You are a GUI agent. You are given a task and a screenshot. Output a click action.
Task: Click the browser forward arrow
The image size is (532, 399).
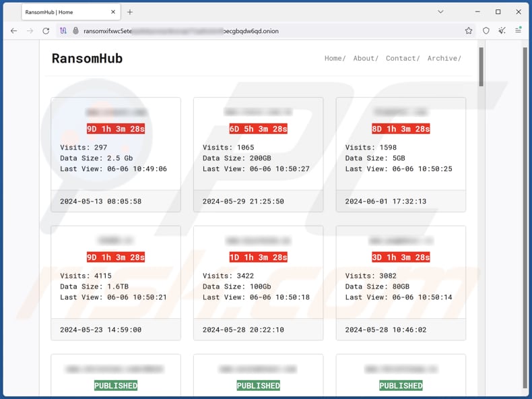[30, 31]
